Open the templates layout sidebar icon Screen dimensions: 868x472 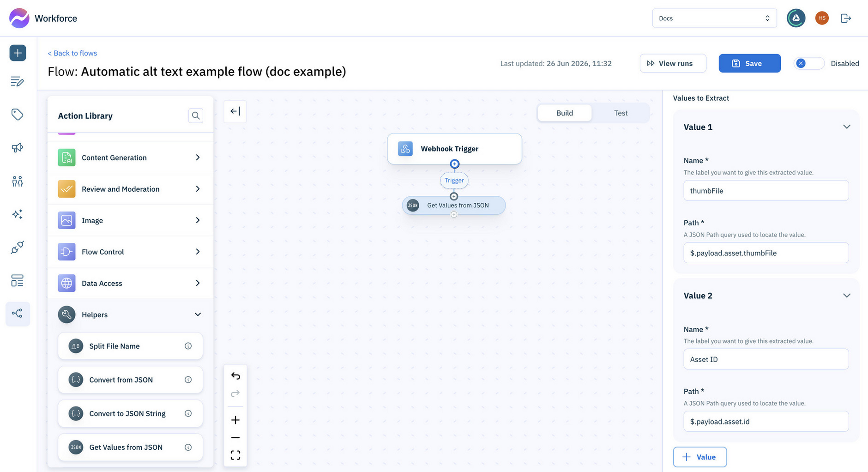coord(18,281)
